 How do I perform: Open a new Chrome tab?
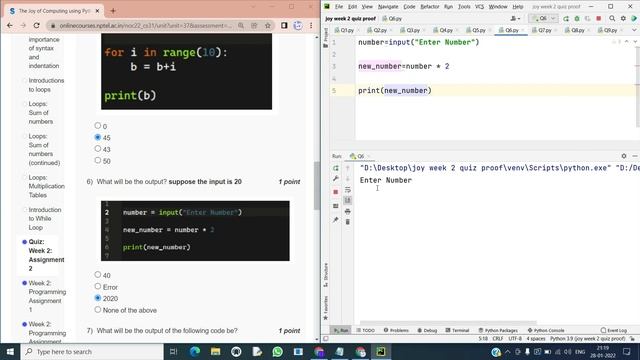tap(113, 11)
